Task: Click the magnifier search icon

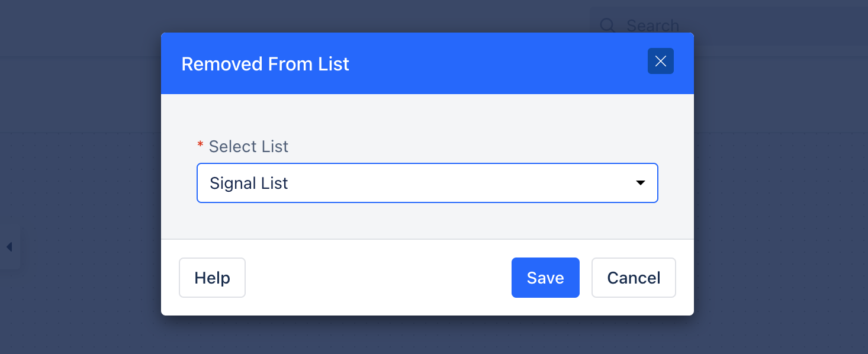Action: (607, 25)
